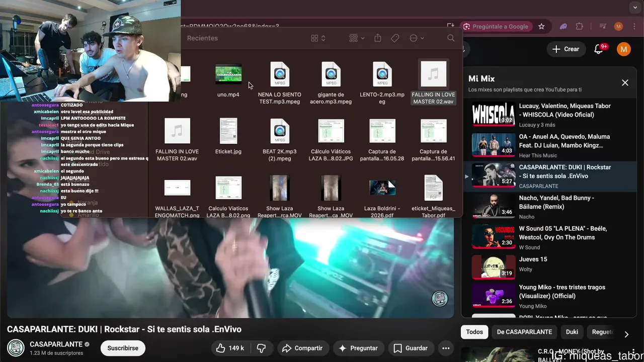Viewport: 644px width, 362px height.
Task: Select Captura de pantalla 15.56.41 file
Action: (x=433, y=140)
